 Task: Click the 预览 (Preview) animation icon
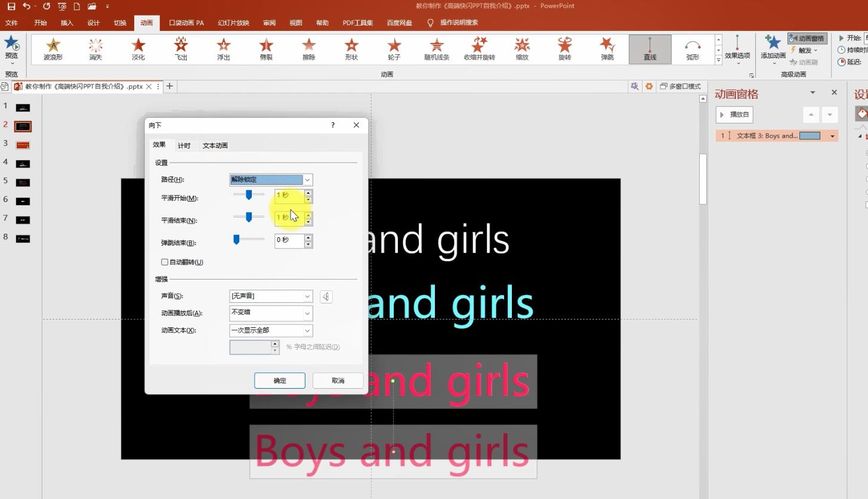click(x=11, y=47)
